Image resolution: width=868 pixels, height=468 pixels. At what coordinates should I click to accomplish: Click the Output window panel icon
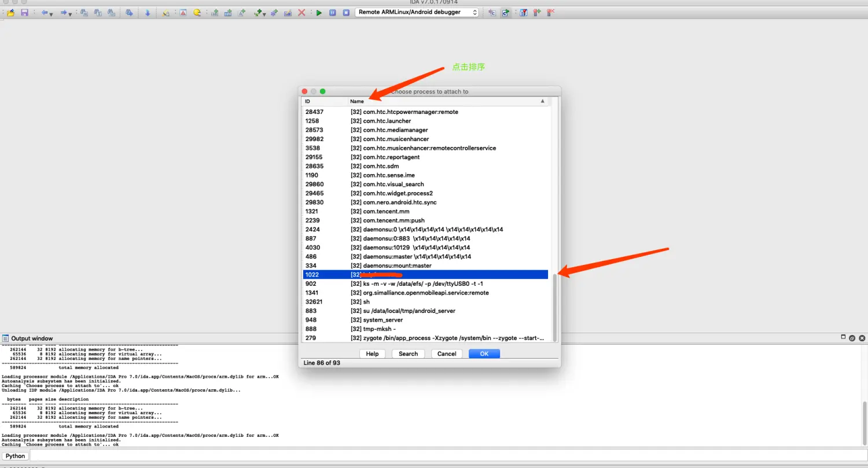click(5, 338)
